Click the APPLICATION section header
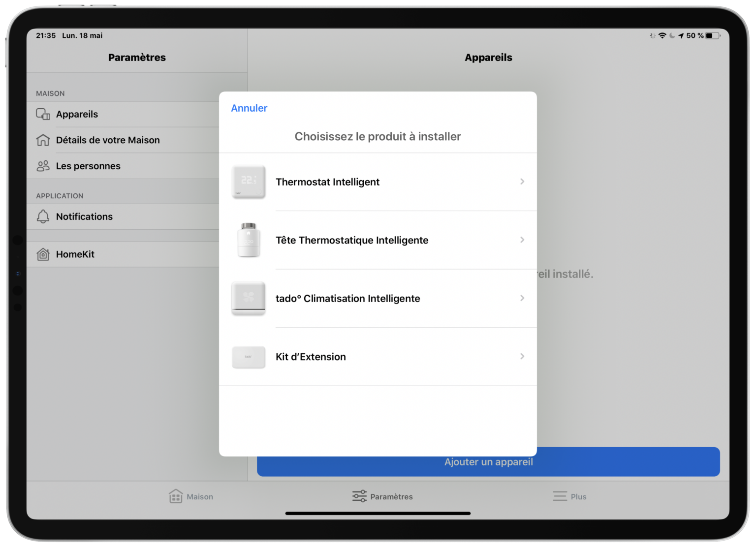The width and height of the screenshot is (756, 548). pos(60,196)
